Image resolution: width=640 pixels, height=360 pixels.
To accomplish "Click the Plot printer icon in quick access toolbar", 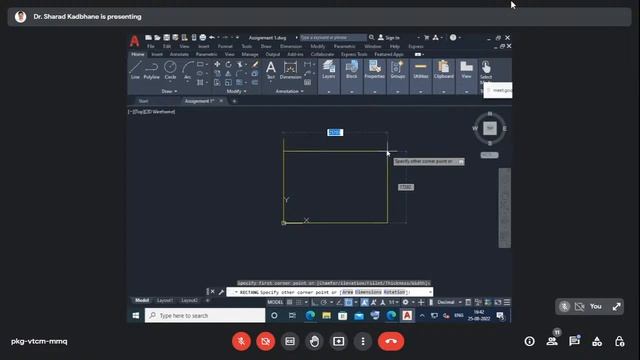I will [x=203, y=38].
